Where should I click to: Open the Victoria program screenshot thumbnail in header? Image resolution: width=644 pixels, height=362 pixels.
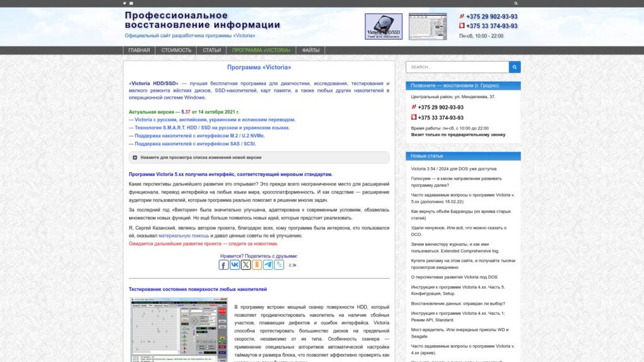point(428,26)
